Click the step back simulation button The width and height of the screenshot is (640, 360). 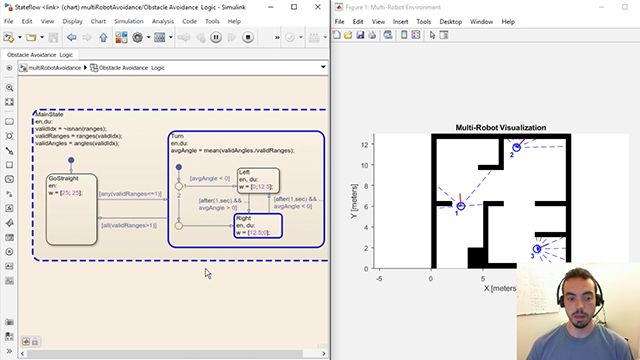201,38
